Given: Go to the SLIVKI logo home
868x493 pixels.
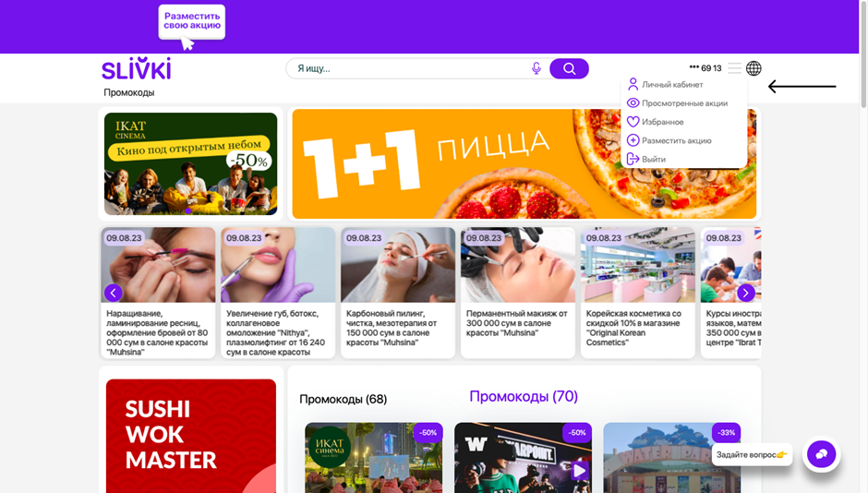Looking at the screenshot, I should 136,68.
